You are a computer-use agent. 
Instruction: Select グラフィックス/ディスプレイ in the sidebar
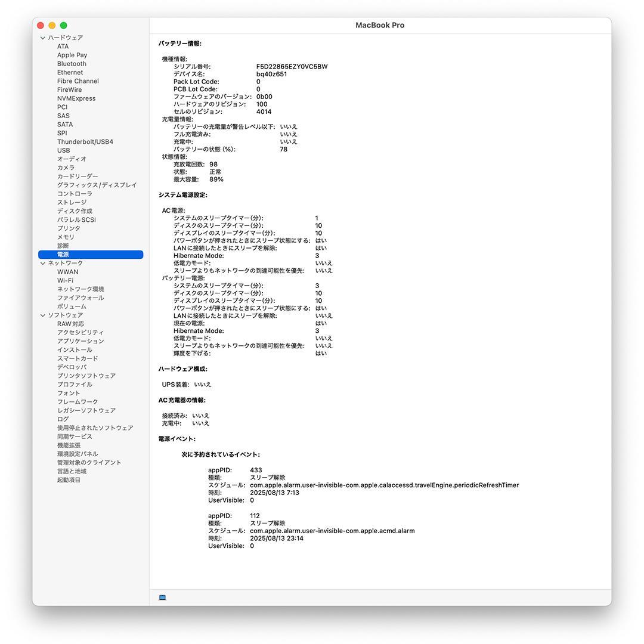[97, 185]
